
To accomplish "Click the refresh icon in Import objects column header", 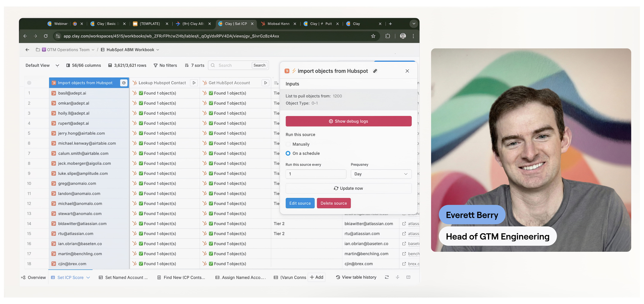I will point(124,83).
